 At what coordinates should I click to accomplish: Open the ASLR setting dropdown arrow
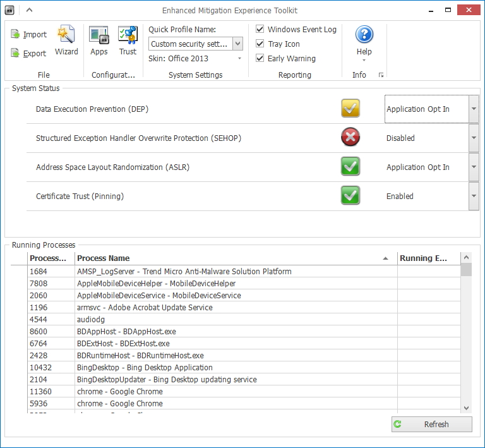tap(474, 167)
